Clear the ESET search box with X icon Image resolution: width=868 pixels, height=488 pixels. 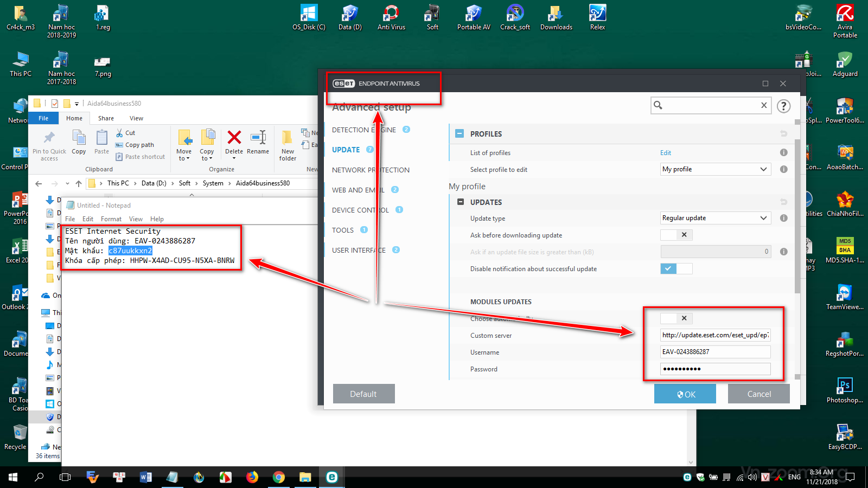click(764, 105)
